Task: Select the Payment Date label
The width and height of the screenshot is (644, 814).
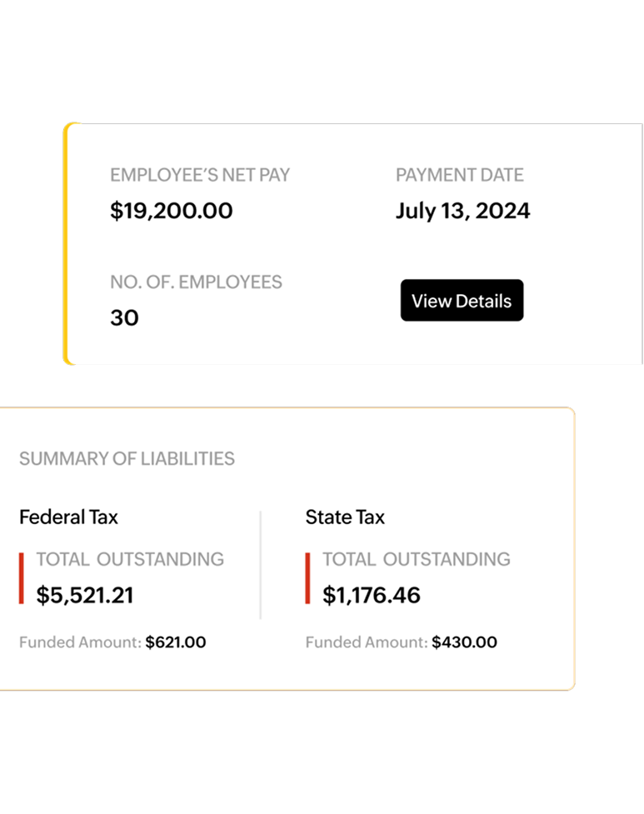Action: (x=460, y=175)
